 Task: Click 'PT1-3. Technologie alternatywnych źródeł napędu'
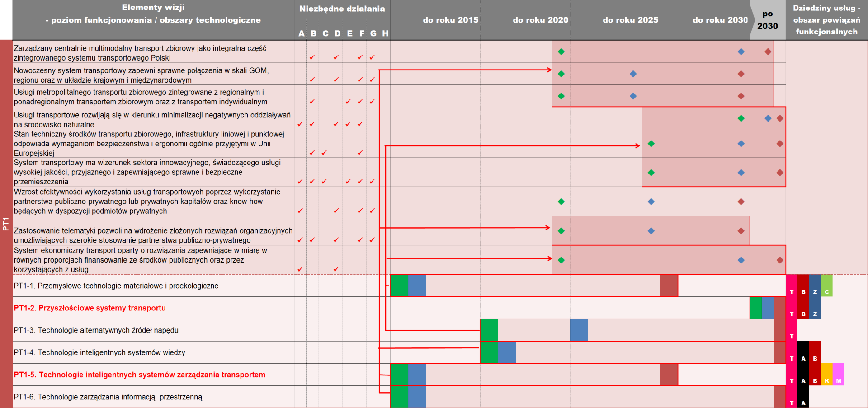pyautogui.click(x=96, y=330)
